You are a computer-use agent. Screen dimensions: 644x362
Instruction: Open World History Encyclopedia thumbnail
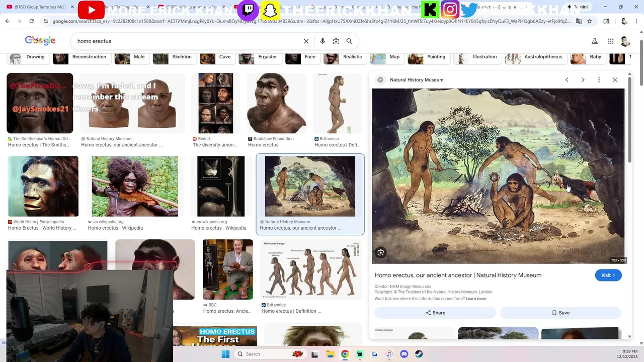43,187
